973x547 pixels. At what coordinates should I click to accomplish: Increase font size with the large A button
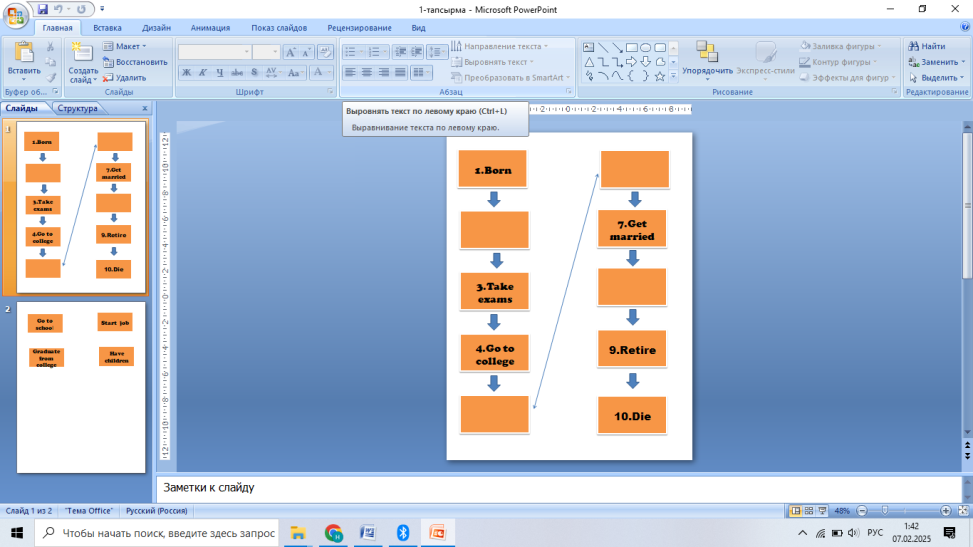290,53
